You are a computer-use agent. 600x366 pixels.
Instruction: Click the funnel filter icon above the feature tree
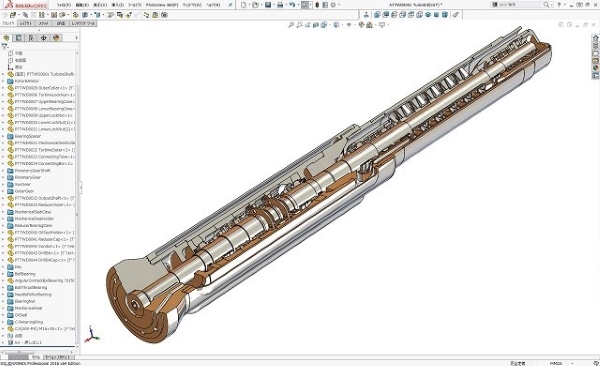coord(5,46)
